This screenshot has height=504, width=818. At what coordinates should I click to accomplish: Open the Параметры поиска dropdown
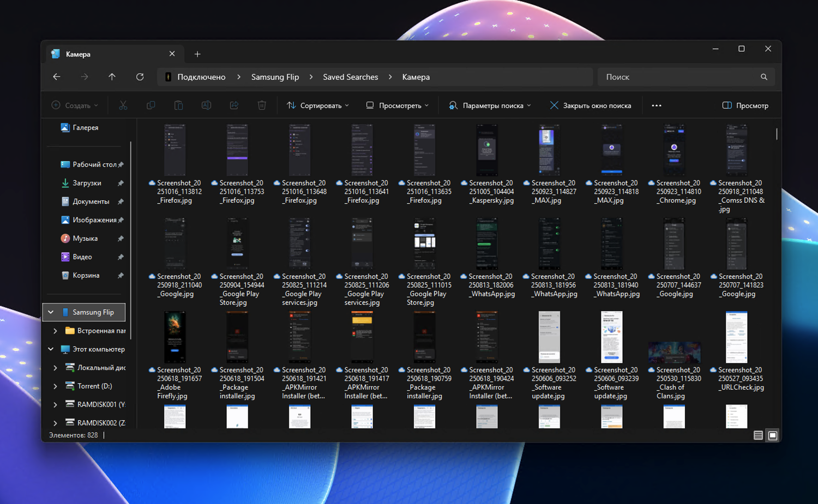click(x=490, y=105)
